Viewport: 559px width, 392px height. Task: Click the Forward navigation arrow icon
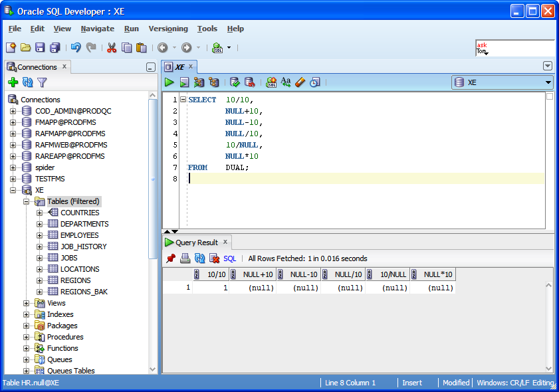coord(187,47)
